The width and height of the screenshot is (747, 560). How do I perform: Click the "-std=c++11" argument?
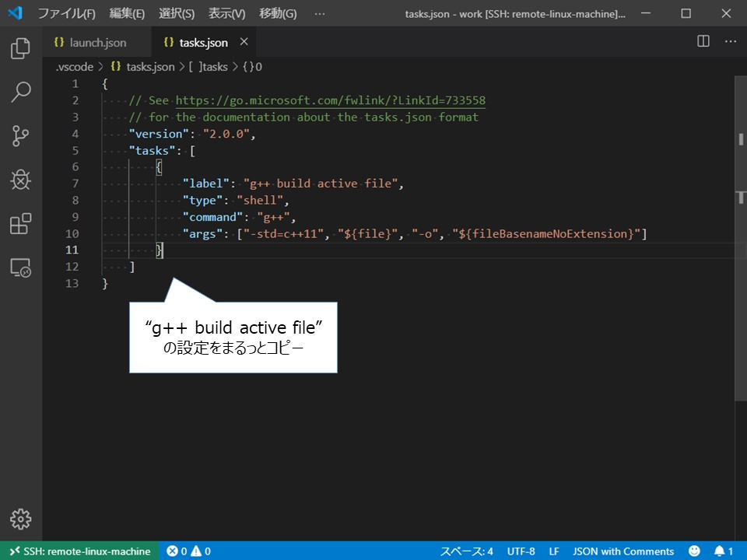284,234
